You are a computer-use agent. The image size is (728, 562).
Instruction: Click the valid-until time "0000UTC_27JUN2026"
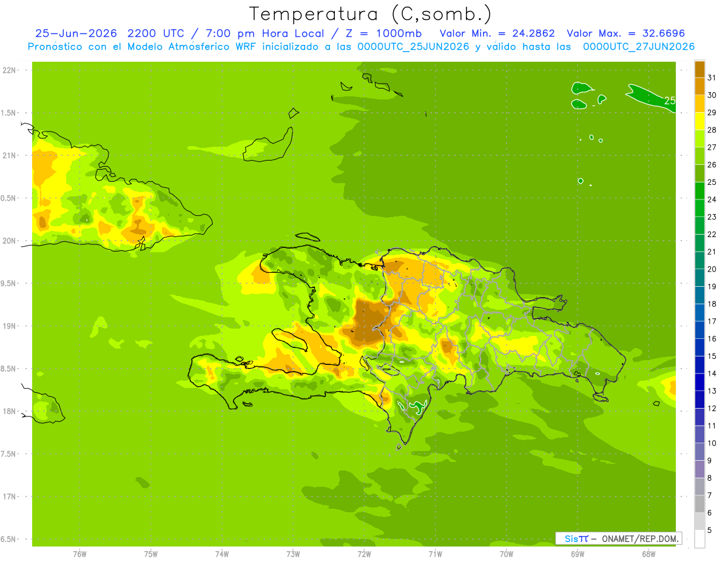click(x=639, y=47)
